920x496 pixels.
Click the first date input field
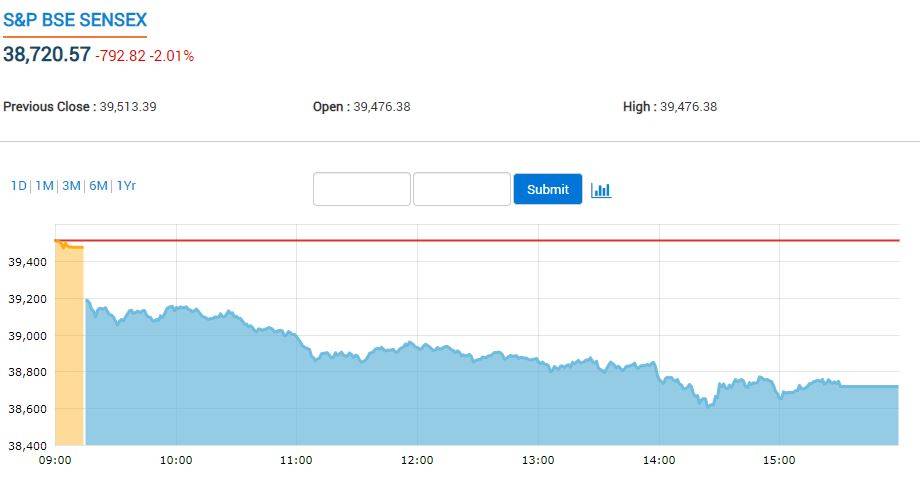pos(361,189)
